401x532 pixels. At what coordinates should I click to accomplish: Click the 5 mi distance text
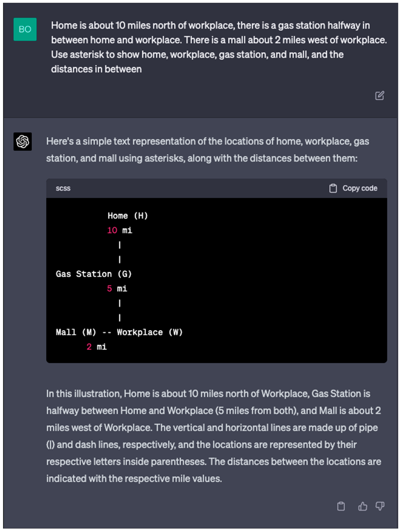click(x=117, y=288)
